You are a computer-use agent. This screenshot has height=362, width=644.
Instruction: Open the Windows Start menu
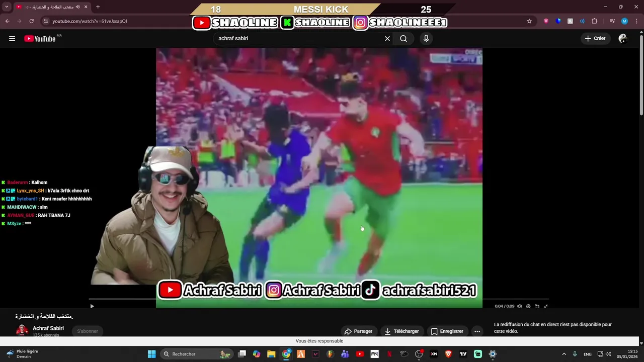coord(151,354)
